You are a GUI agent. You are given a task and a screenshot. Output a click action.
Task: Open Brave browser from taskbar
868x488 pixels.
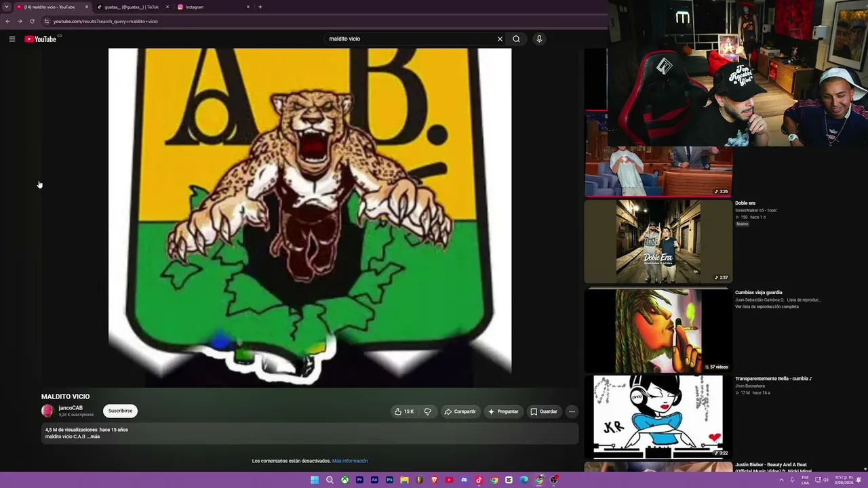[x=434, y=480]
